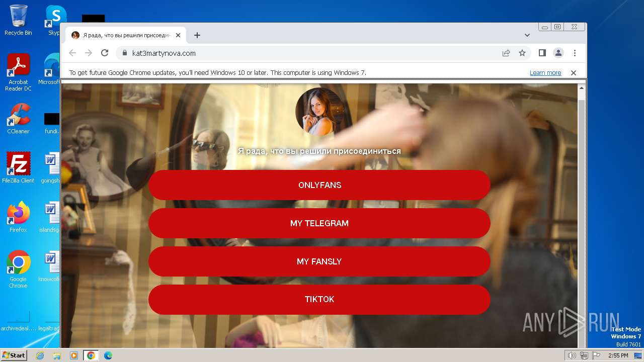Select the round profile photo on the page
This screenshot has height=362, width=644.
click(x=319, y=112)
